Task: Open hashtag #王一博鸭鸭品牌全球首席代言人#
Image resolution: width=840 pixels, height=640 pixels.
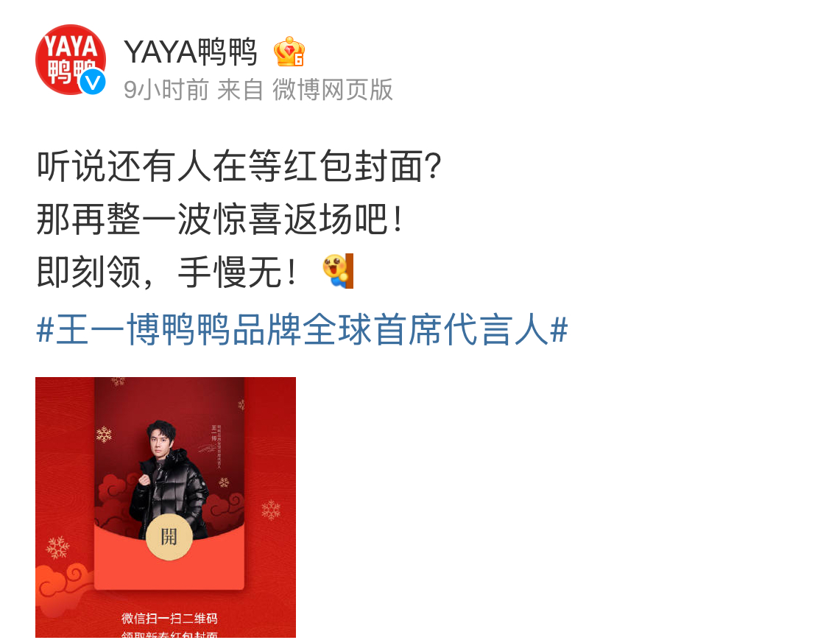Action: [x=302, y=330]
